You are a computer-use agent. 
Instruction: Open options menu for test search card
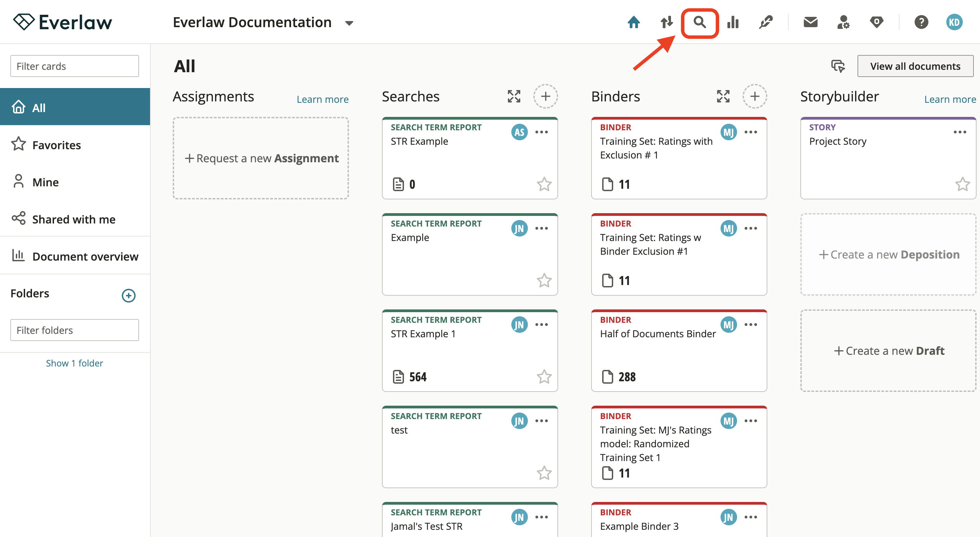point(542,420)
